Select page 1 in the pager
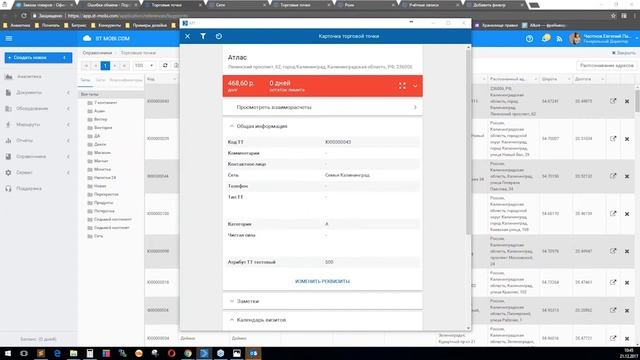 pyautogui.click(x=105, y=66)
